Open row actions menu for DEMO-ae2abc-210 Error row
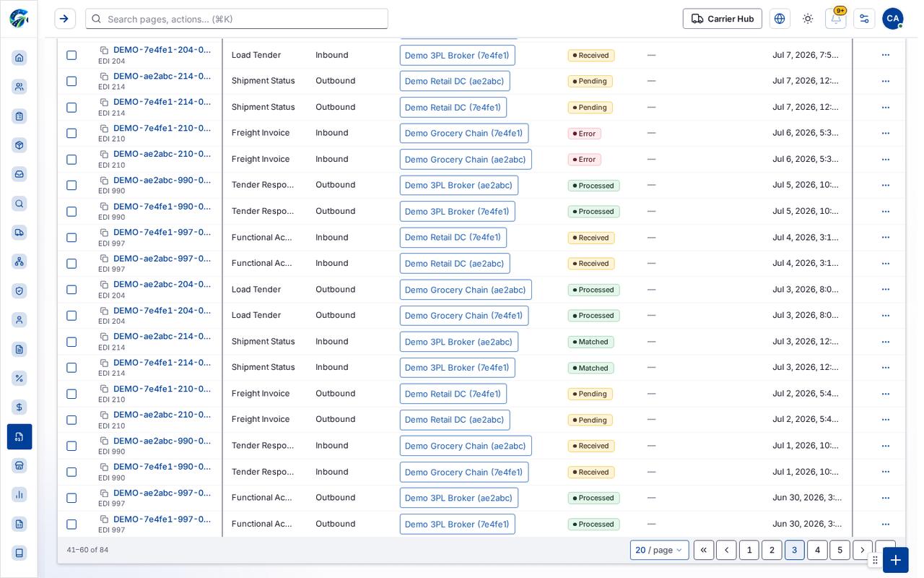This screenshot has width=924, height=578. (x=885, y=159)
